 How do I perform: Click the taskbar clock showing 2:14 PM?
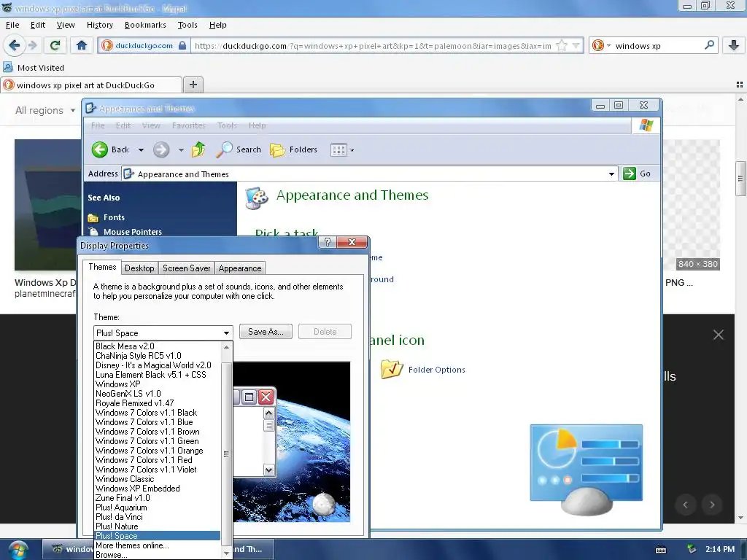pos(720,549)
